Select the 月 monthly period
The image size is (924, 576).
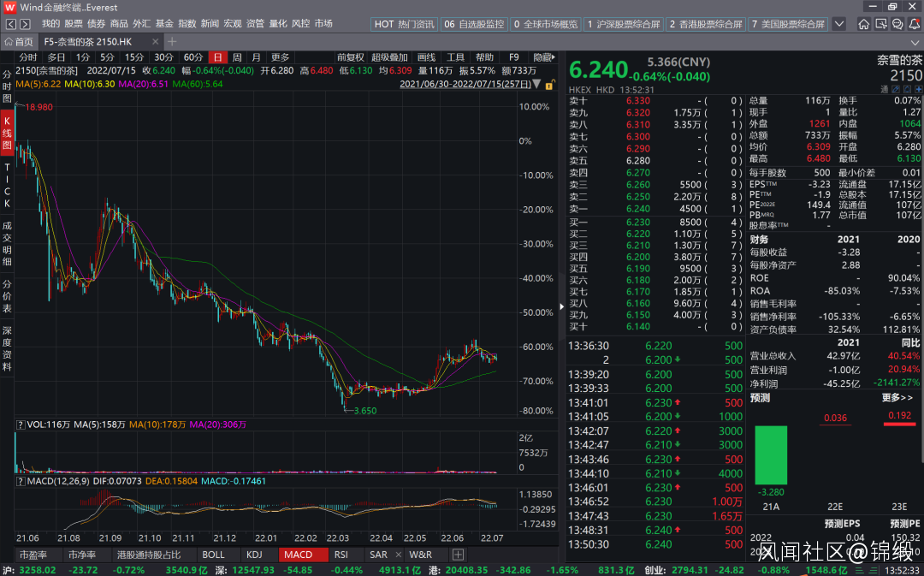tap(256, 57)
